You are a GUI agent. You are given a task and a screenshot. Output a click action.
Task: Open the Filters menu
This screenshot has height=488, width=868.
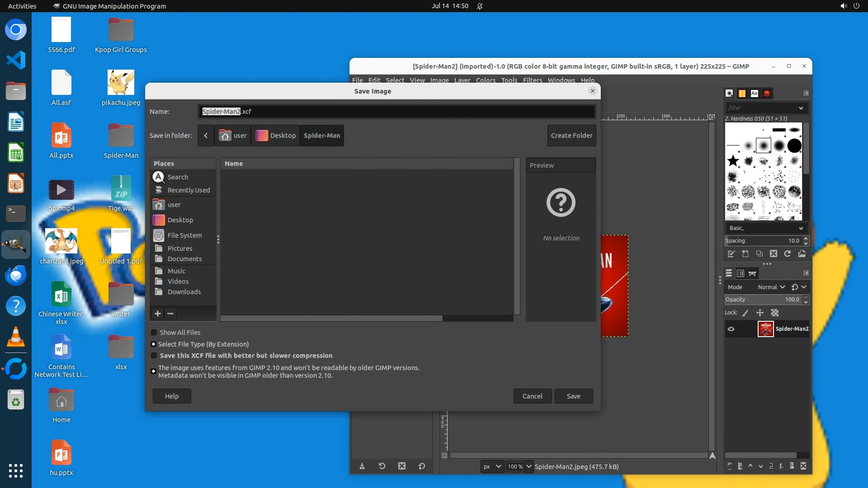point(532,80)
